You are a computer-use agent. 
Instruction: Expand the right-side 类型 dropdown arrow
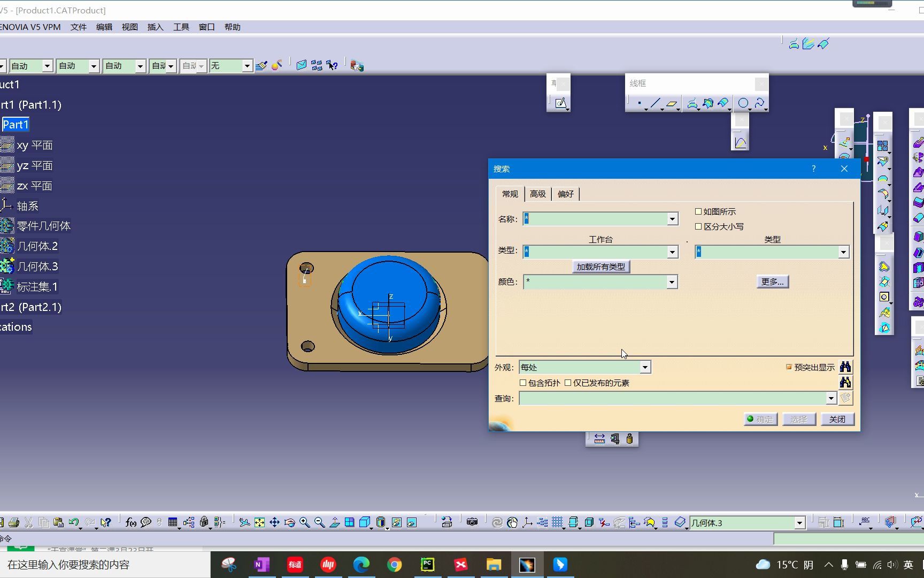(843, 252)
